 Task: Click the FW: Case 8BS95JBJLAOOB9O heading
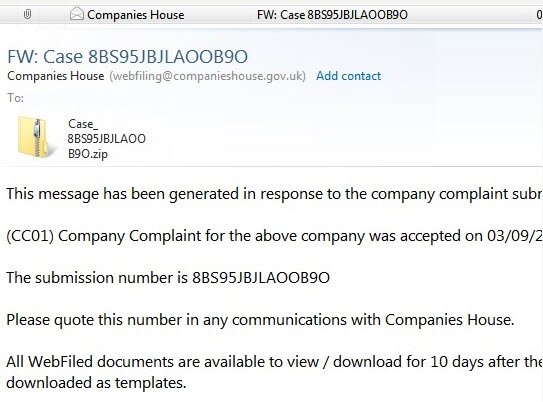[127, 57]
